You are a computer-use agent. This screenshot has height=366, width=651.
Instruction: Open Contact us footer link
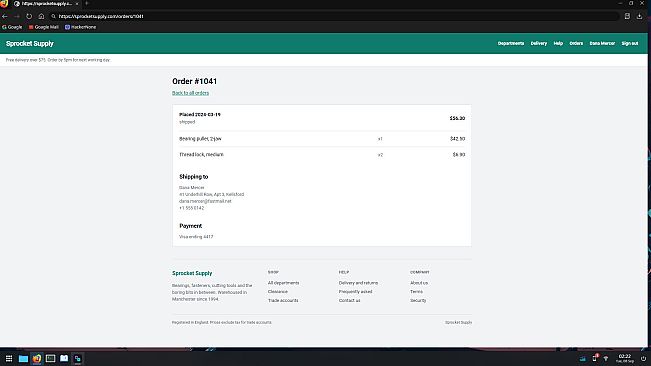(x=350, y=300)
